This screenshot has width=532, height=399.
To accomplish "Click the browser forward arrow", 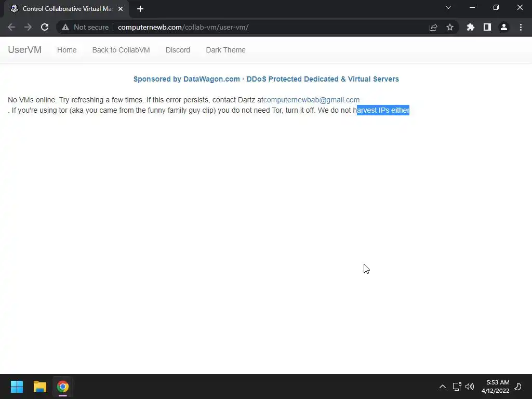I will (x=28, y=27).
